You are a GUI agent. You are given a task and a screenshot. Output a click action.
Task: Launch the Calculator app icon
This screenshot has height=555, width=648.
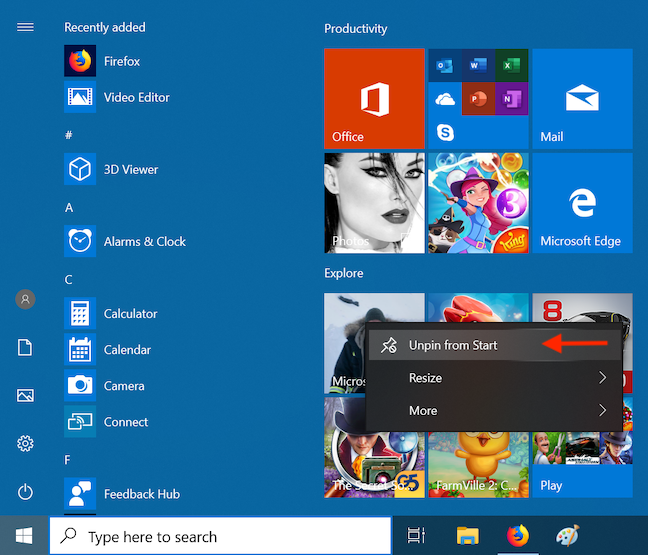click(x=80, y=313)
